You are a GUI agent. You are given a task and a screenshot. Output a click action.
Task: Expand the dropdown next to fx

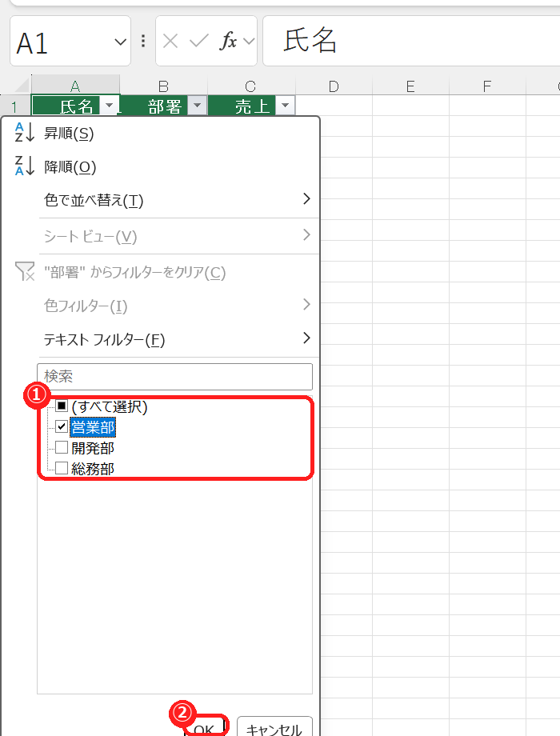[x=250, y=42]
